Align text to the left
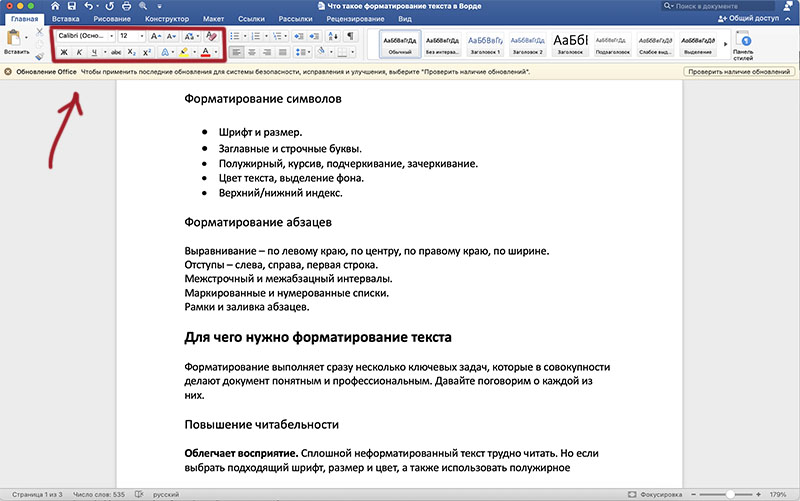This screenshot has height=501, width=800. [x=236, y=52]
